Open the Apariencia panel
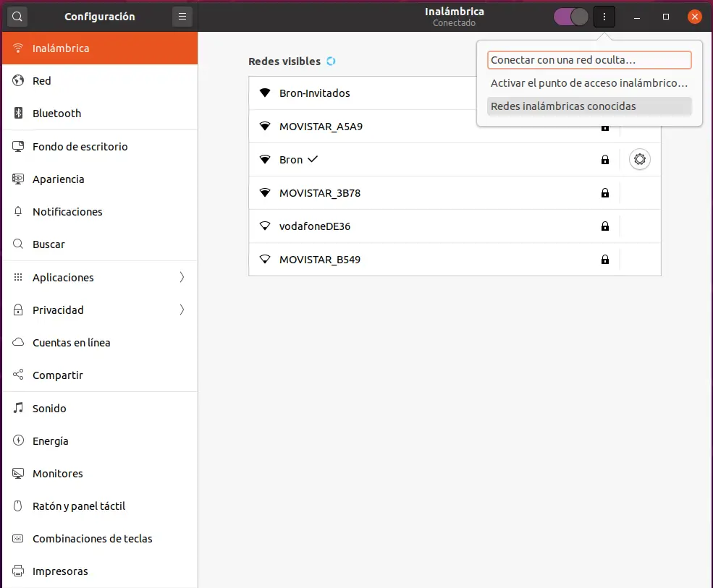 (x=100, y=179)
